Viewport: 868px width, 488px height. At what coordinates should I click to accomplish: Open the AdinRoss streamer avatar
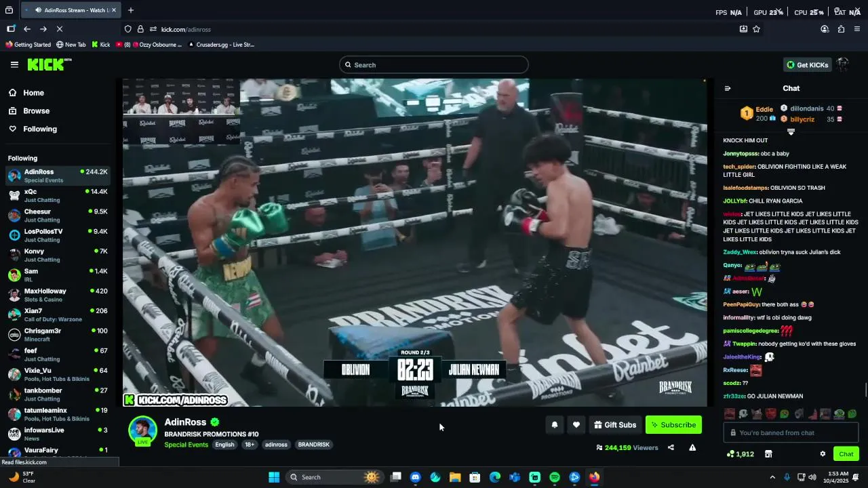pyautogui.click(x=143, y=431)
